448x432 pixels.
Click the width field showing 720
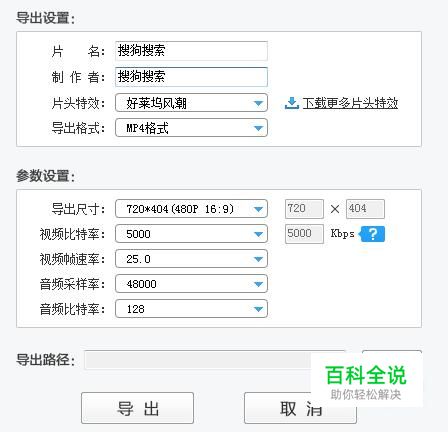(304, 209)
